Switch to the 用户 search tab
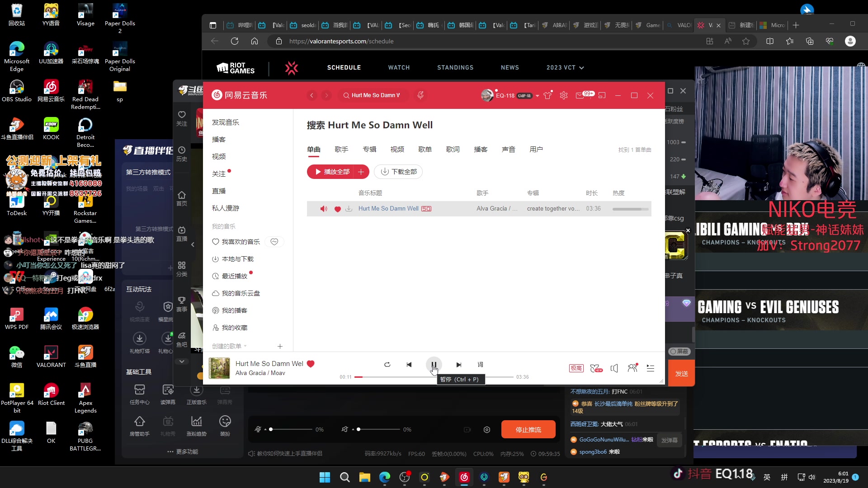 point(536,149)
